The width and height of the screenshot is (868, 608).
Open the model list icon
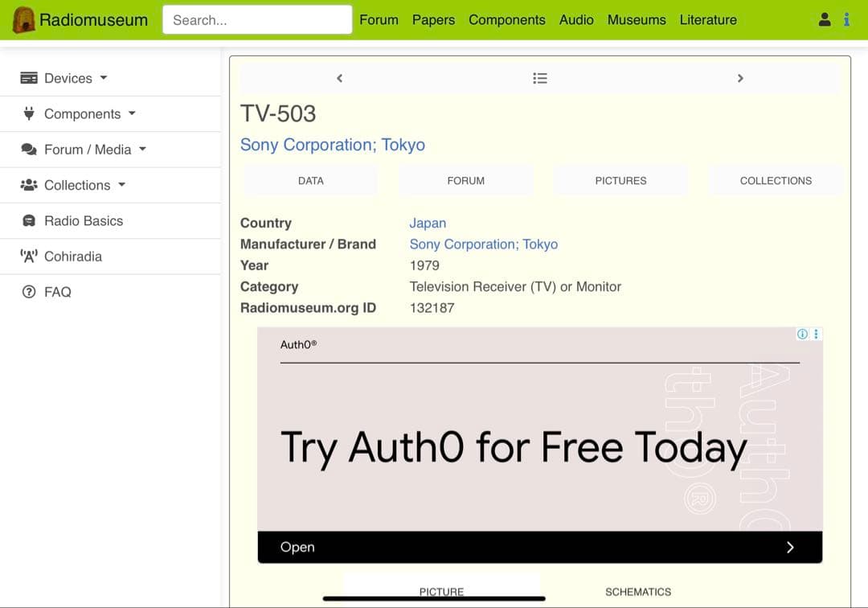[x=540, y=78]
